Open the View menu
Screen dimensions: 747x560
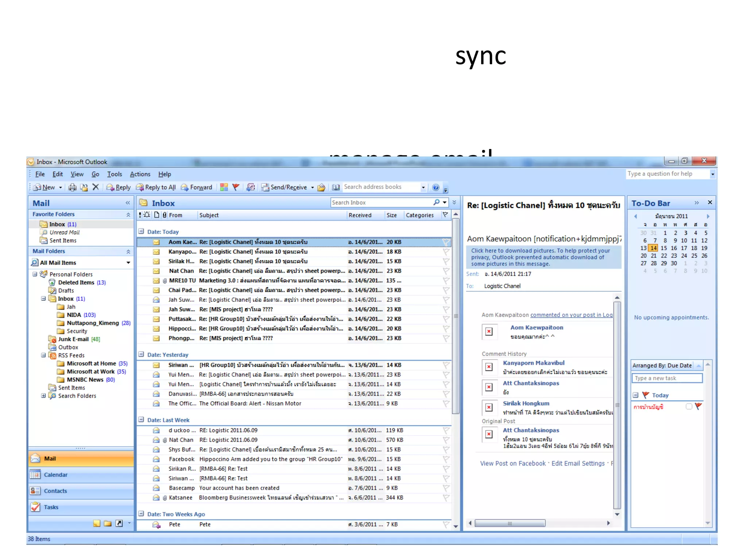point(77,174)
